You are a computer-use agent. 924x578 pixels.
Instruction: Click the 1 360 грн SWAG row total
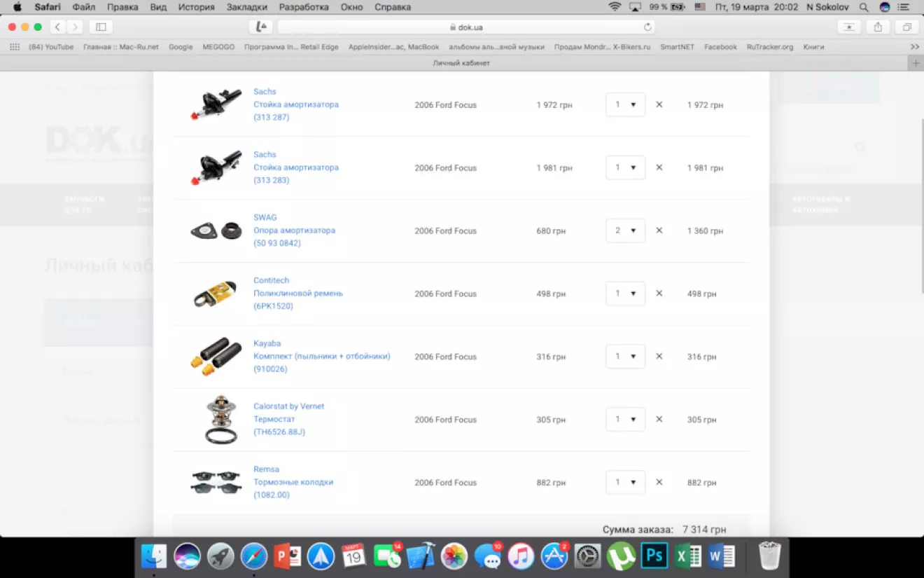705,231
